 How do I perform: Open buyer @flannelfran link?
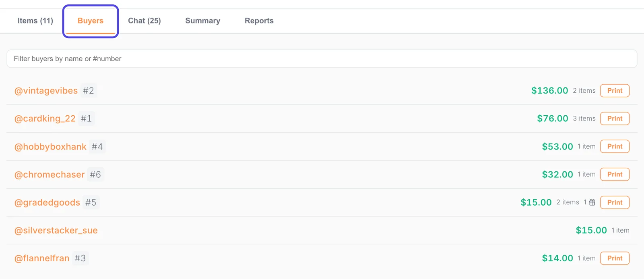(42, 258)
